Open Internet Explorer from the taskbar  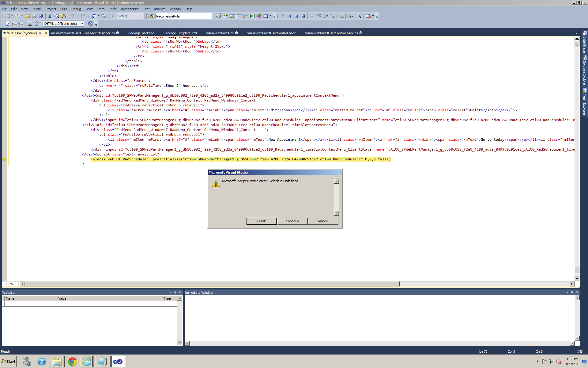point(87,362)
